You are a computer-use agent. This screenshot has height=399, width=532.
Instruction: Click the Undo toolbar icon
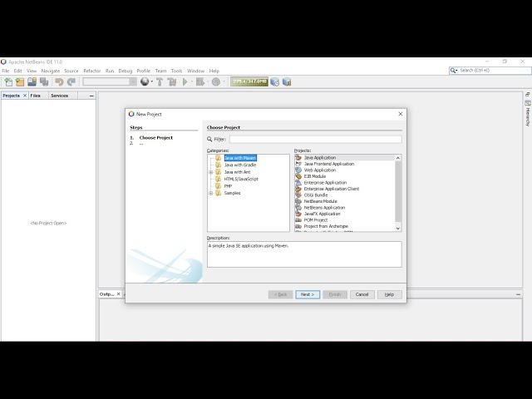pyautogui.click(x=59, y=81)
